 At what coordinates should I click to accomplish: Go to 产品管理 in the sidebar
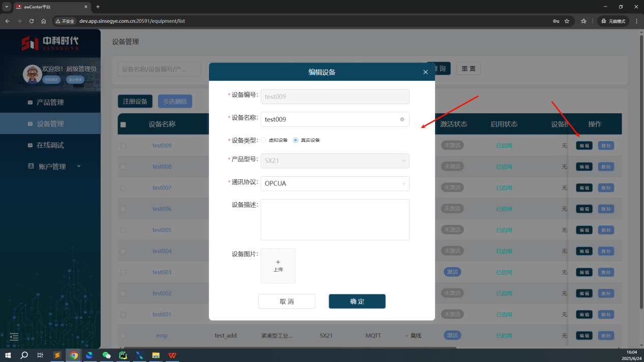click(50, 103)
